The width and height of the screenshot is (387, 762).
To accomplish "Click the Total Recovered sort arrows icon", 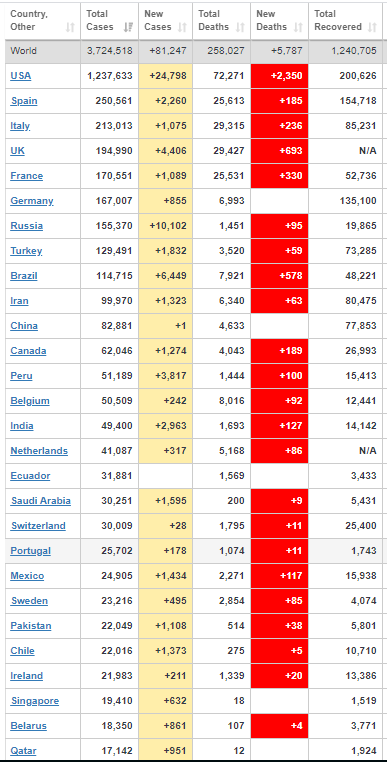I will tap(373, 27).
